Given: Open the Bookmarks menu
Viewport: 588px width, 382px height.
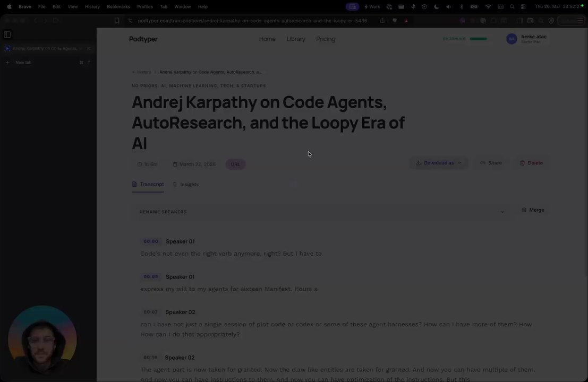Looking at the screenshot, I should (118, 7).
